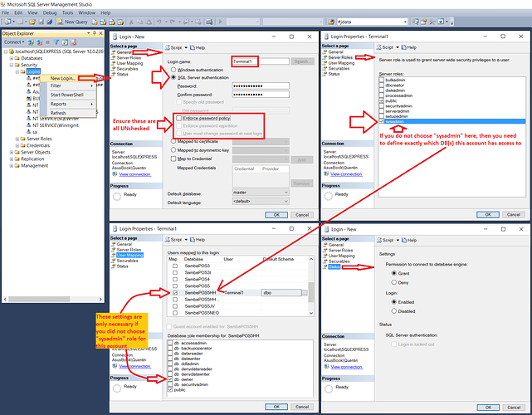Viewport: 532px width, 415px height.
Task: Toggle the sysadmin server role checkbox
Action: pyautogui.click(x=381, y=121)
